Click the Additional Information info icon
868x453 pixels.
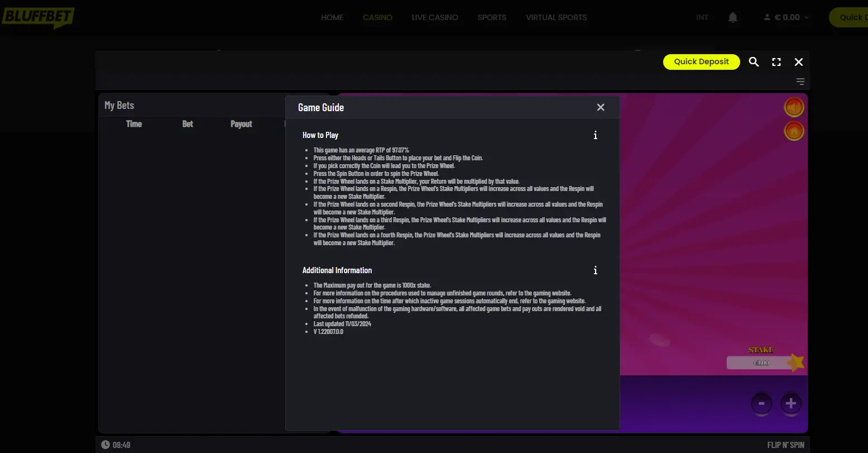pyautogui.click(x=596, y=270)
